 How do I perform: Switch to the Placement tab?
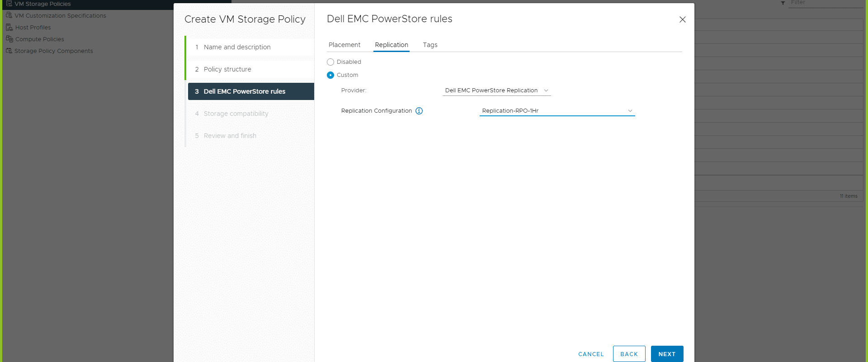tap(344, 45)
